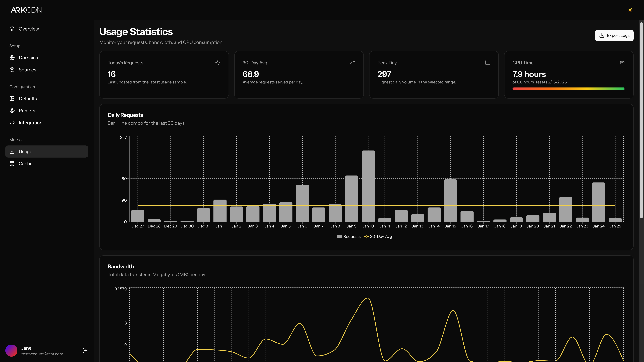Click 'of 8.0 hours · resets 2/16/2026' text
Screen dimensions: 644x362
coord(539,82)
